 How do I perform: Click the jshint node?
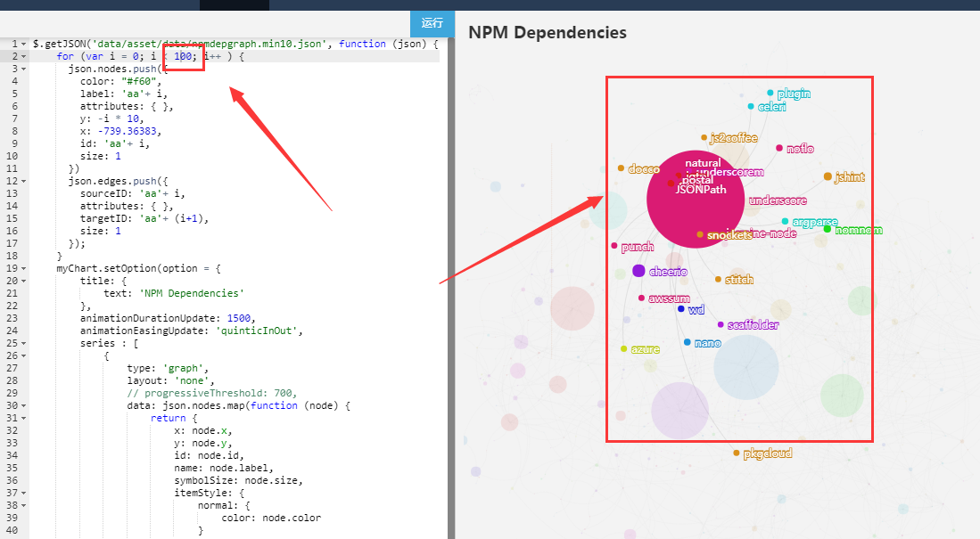(828, 176)
